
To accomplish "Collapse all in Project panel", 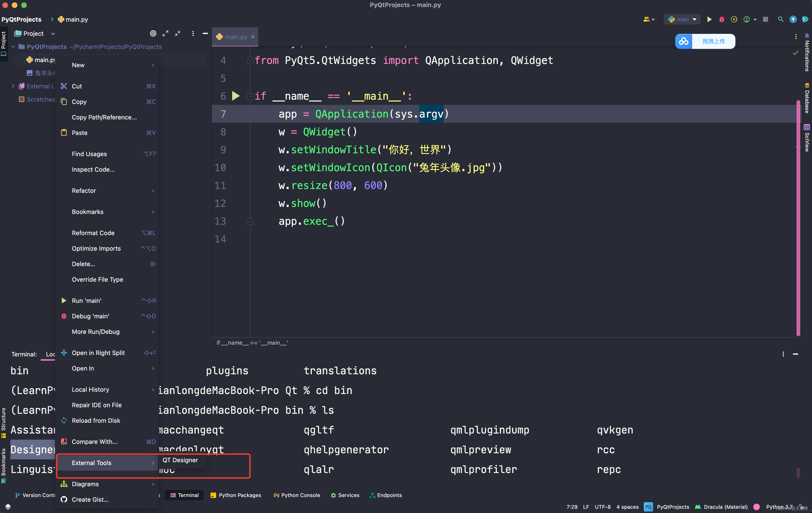I will click(177, 33).
